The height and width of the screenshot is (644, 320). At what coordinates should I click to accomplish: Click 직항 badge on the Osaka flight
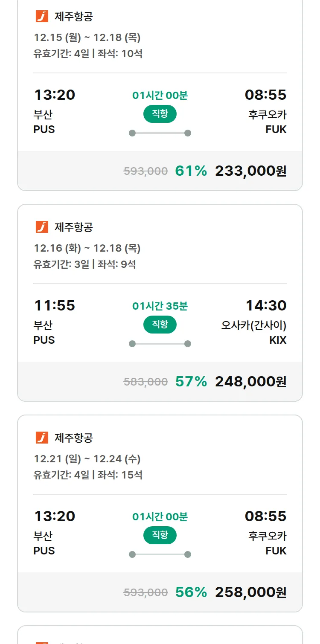(160, 325)
